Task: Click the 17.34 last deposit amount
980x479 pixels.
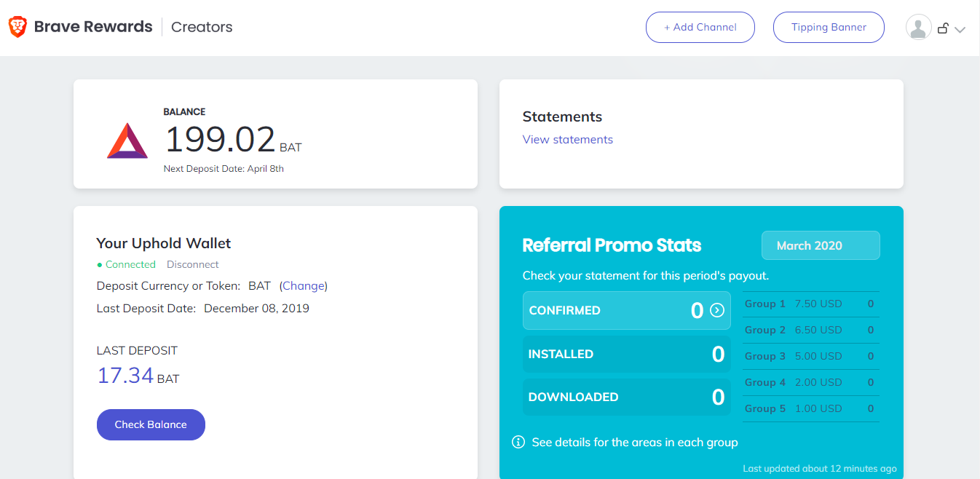Action: 125,376
